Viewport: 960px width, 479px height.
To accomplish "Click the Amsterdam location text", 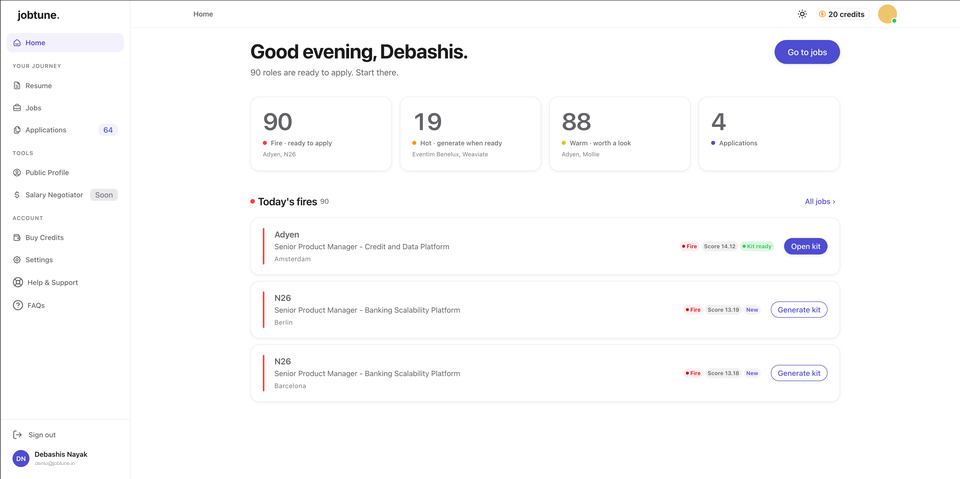I will [292, 259].
